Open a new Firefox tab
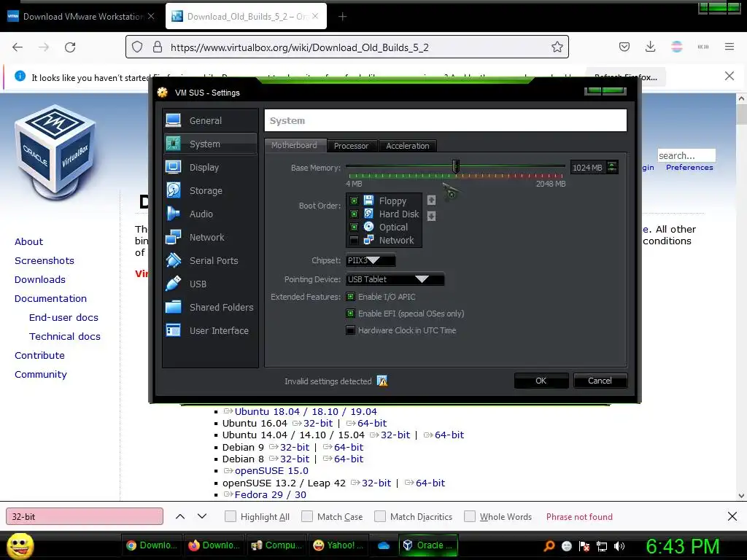 click(x=343, y=17)
